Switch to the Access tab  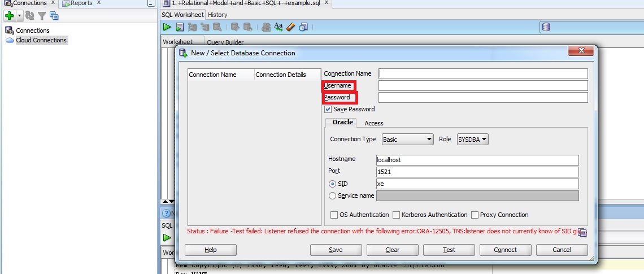373,123
